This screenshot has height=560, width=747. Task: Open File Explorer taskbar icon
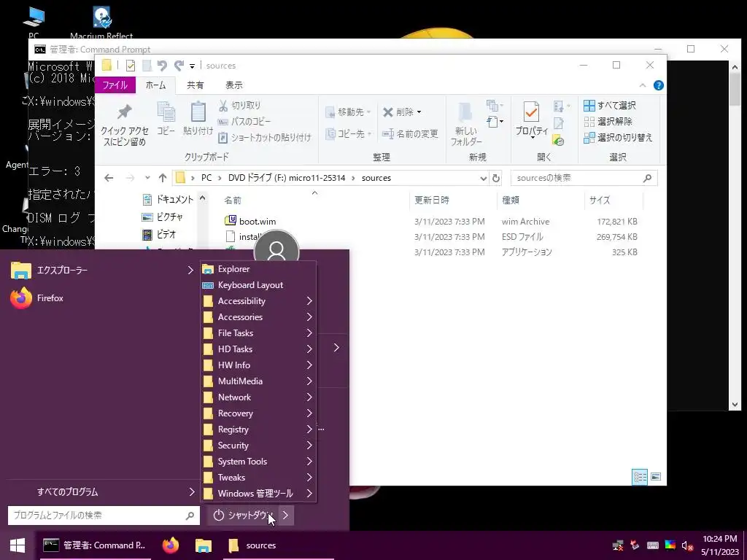click(x=204, y=545)
